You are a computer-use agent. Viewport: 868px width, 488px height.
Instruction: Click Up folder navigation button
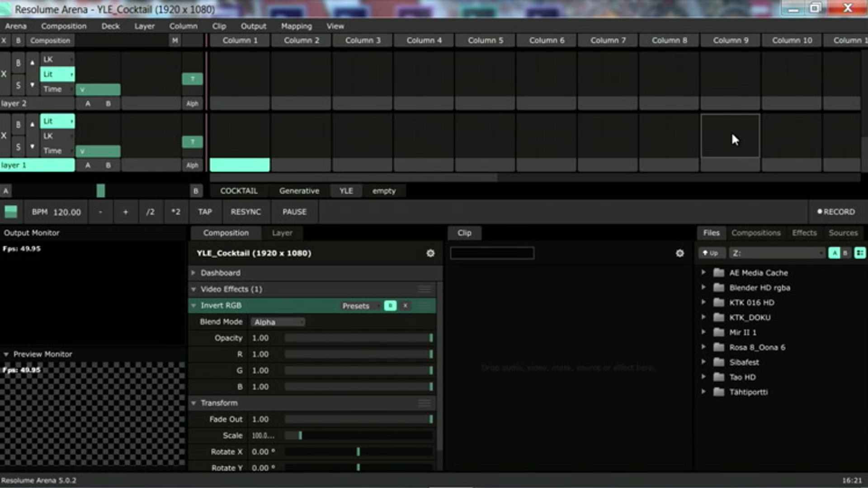(711, 253)
